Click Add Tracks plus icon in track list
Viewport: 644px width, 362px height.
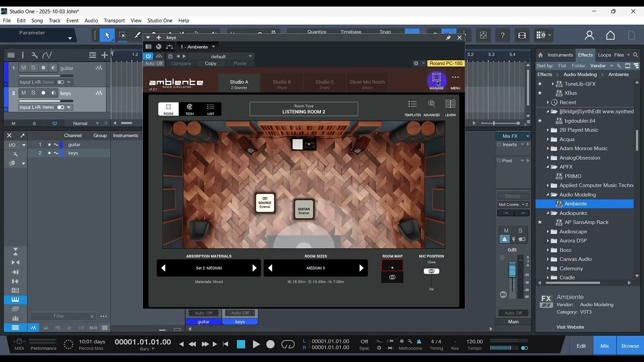pyautogui.click(x=104, y=55)
